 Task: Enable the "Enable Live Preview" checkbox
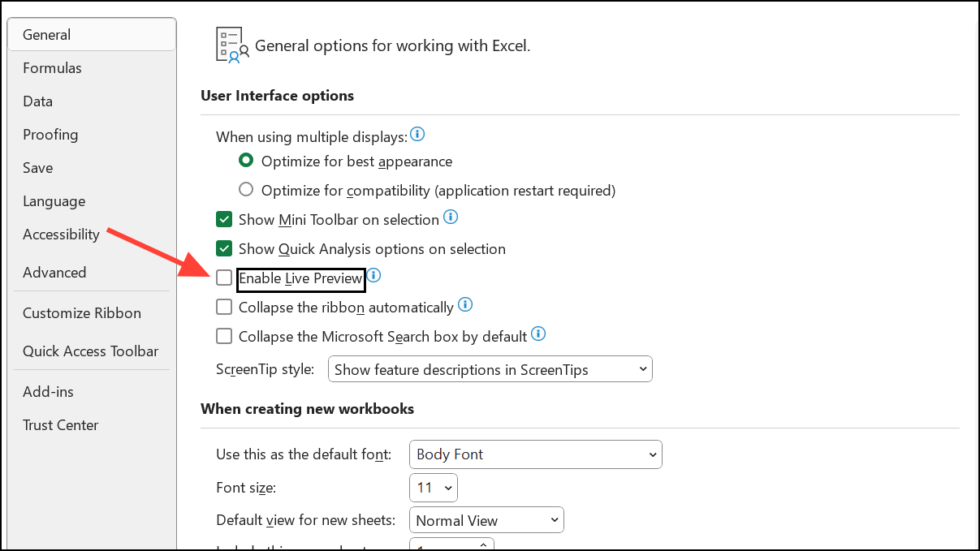(224, 278)
